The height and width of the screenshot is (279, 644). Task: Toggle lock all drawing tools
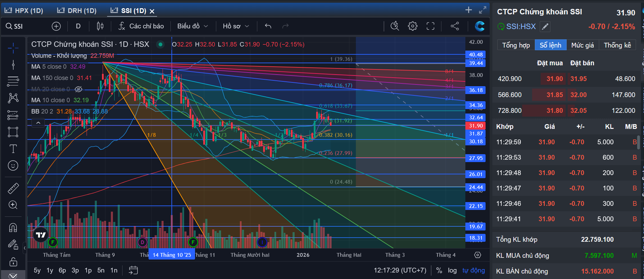point(13,262)
